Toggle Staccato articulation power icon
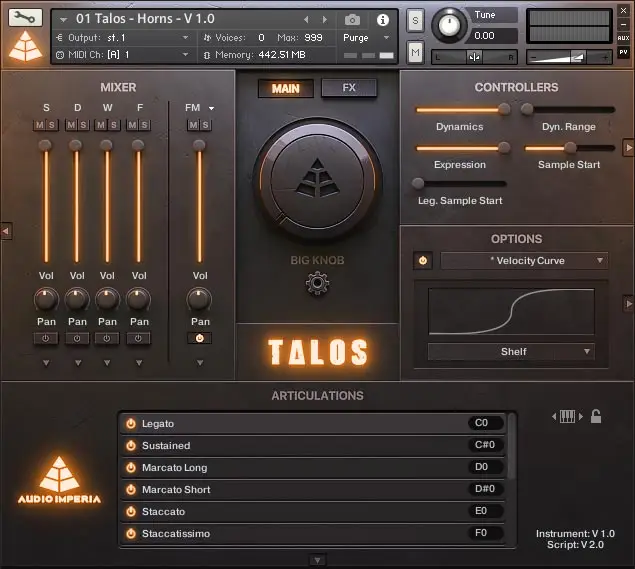 130,511
